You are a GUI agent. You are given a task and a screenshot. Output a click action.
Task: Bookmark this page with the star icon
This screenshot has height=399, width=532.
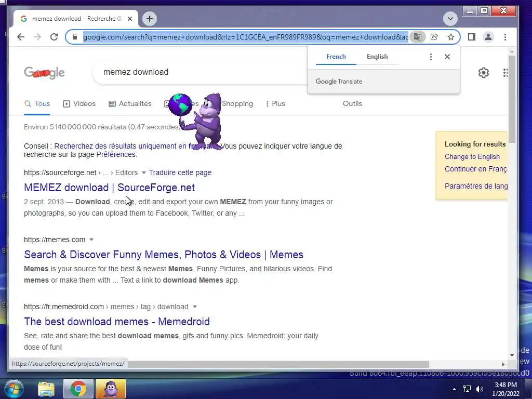pyautogui.click(x=450, y=37)
